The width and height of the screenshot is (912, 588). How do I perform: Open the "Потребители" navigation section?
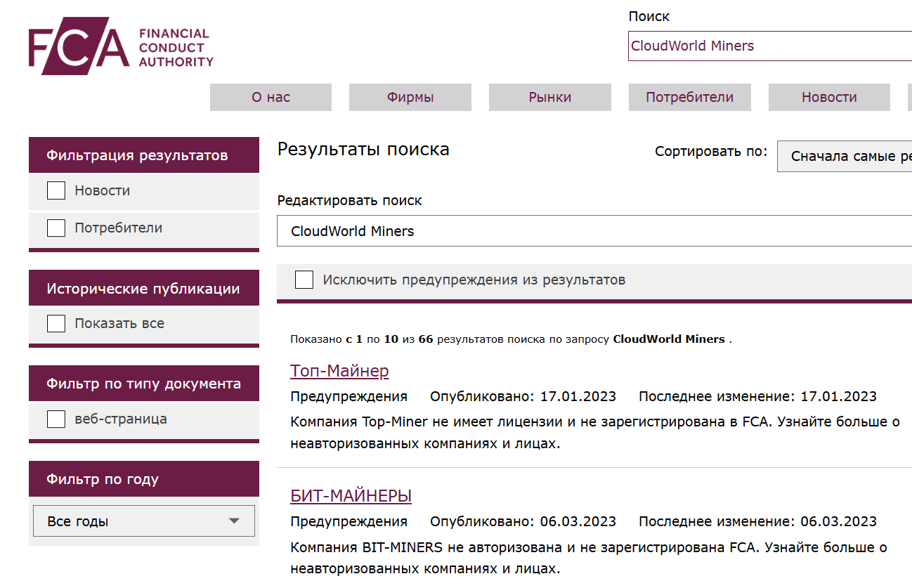pos(689,97)
